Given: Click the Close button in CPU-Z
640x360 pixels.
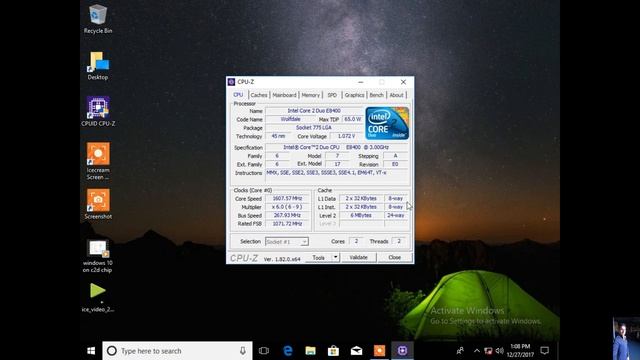Looking at the screenshot, I should (x=394, y=258).
